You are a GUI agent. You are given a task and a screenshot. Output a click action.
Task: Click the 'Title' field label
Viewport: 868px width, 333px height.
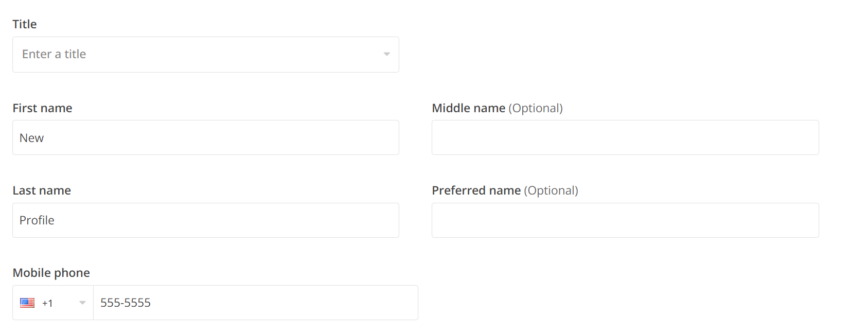pyautogui.click(x=25, y=24)
